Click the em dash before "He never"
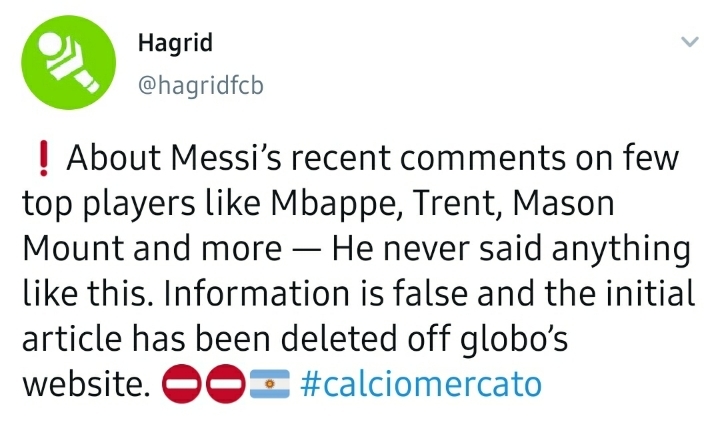Viewport: 720px width, 424px height. (308, 250)
